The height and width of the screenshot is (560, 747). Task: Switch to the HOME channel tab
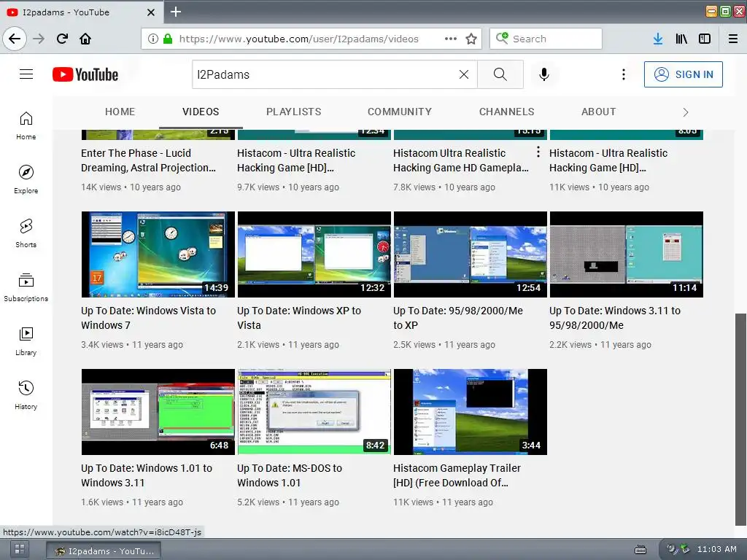point(120,112)
